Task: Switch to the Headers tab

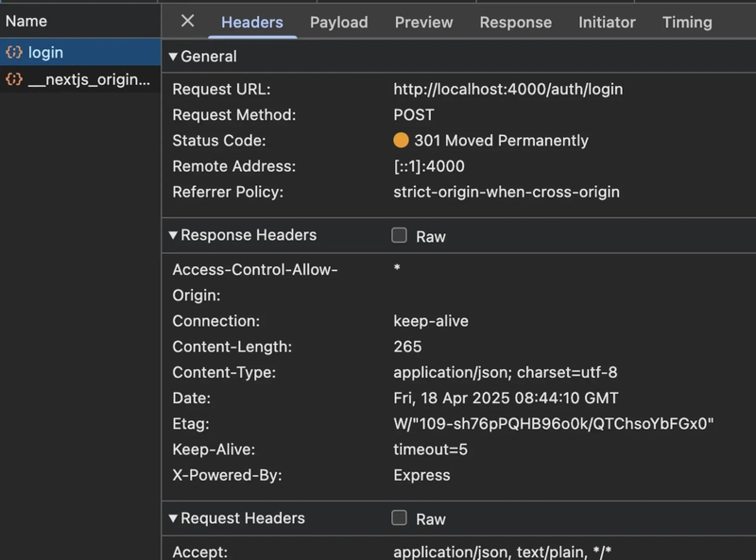Action: (x=252, y=22)
